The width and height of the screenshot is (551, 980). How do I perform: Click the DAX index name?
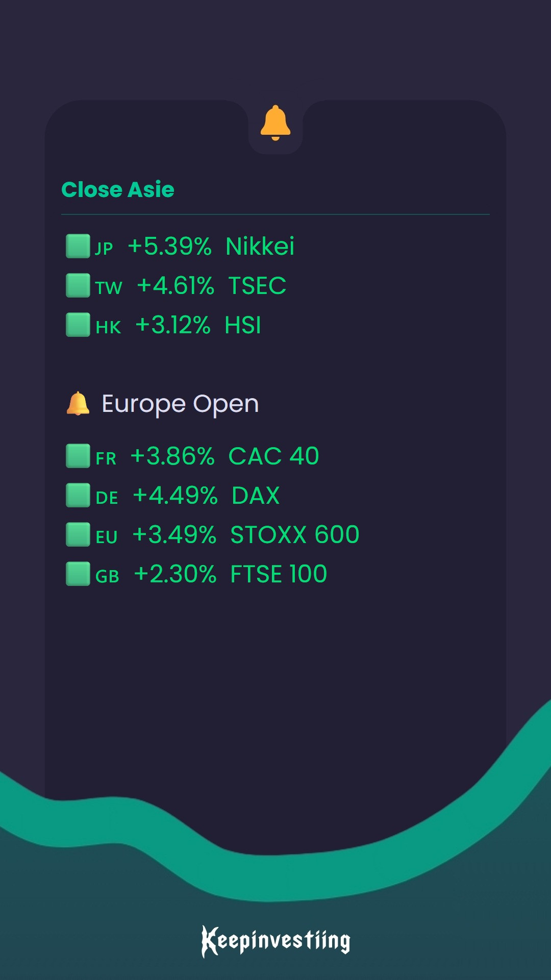(x=256, y=496)
